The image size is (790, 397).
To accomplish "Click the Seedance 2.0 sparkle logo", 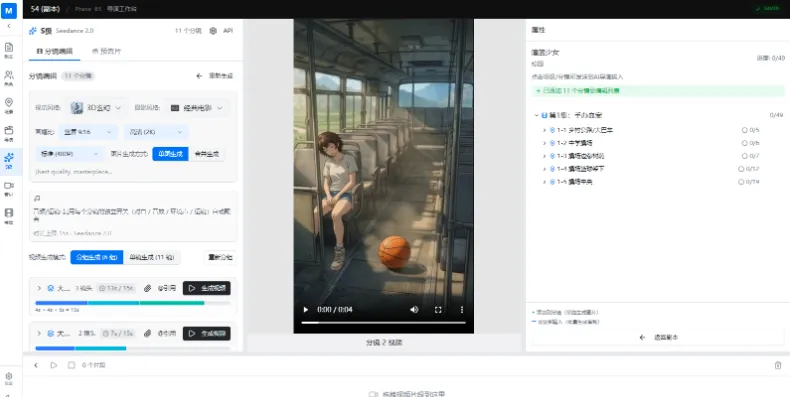I will tap(32, 31).
